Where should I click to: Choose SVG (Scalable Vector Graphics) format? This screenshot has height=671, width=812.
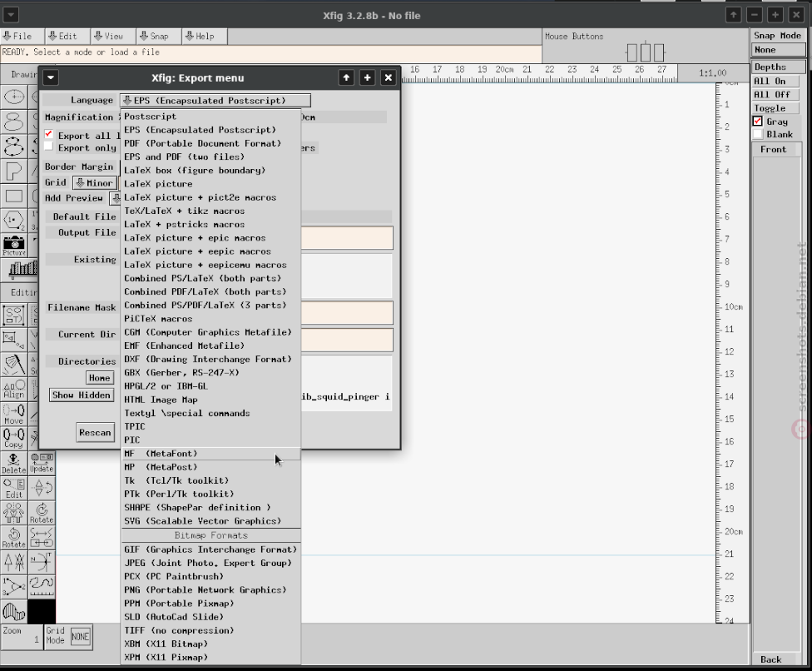tap(211, 521)
